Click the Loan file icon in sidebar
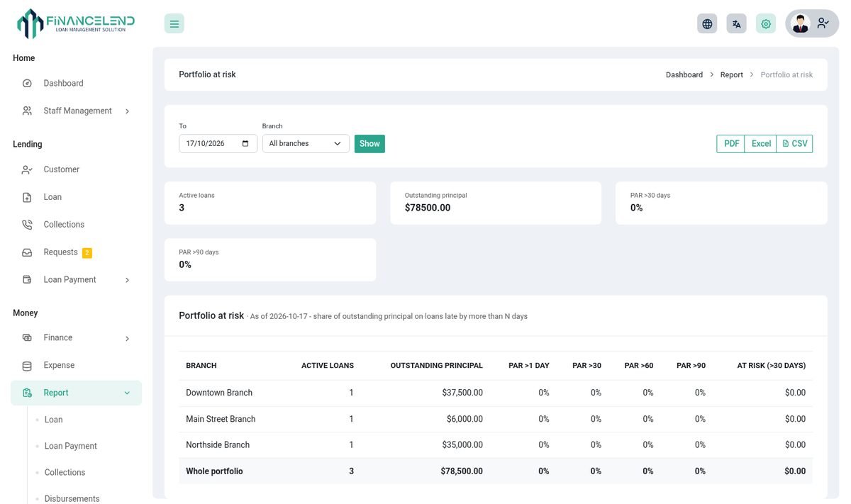The width and height of the screenshot is (851, 504). point(27,197)
